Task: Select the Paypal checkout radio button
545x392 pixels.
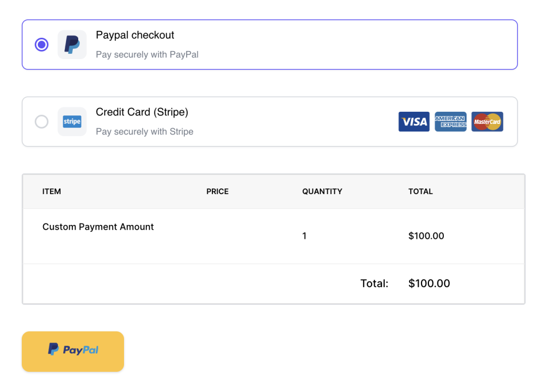Action: [x=42, y=45]
